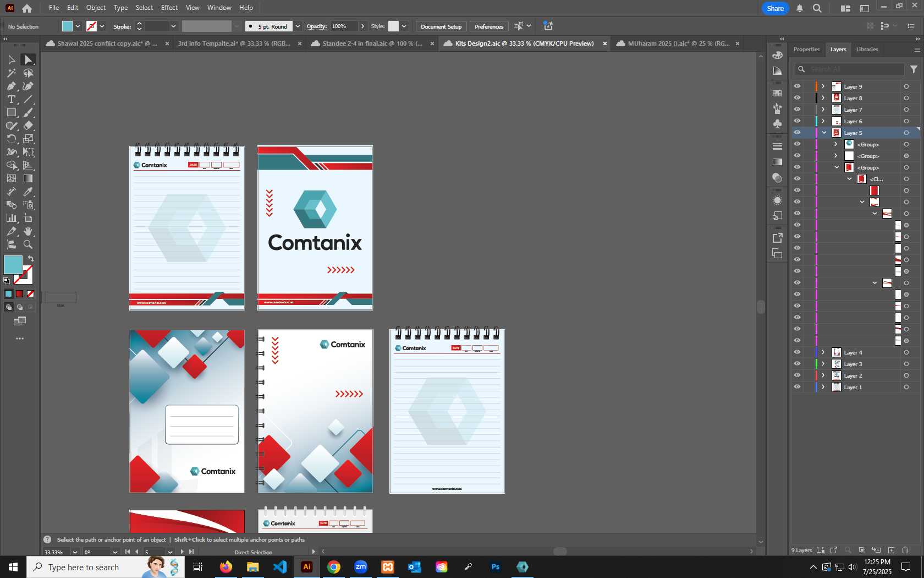Hide Layer 1 visibility eye
924x578 pixels.
[797, 387]
